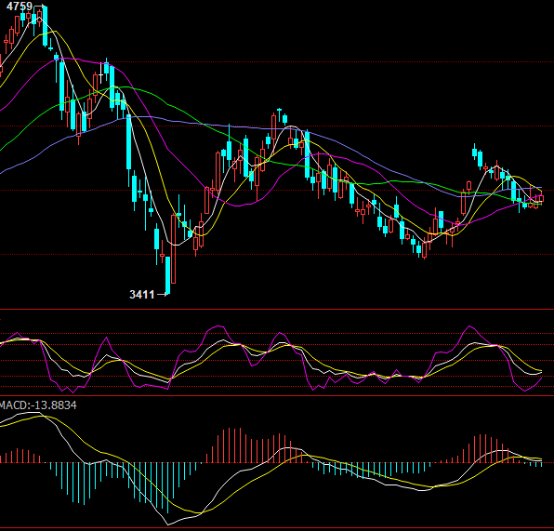Image resolution: width=554 pixels, height=531 pixels.
Task: Select the tall cyan candle at the 4759 peak
Action: (x=45, y=26)
